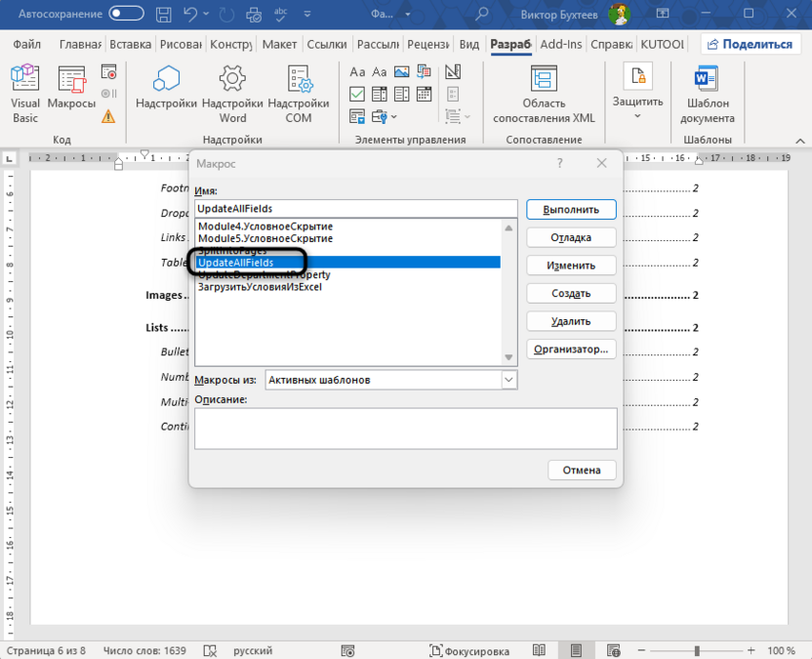Image resolution: width=812 pixels, height=659 pixels.
Task: Switch to Web Layout view in status bar
Action: [614, 649]
